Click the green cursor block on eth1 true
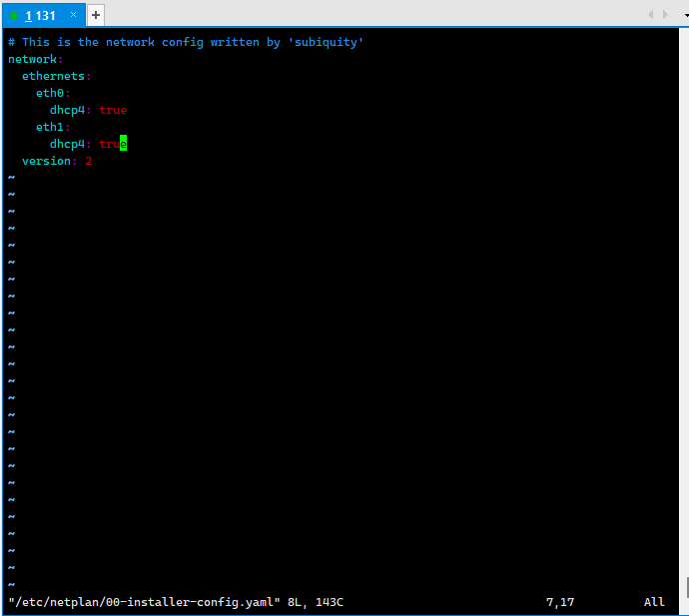Viewport: 689px width, 616px height. tap(123, 144)
